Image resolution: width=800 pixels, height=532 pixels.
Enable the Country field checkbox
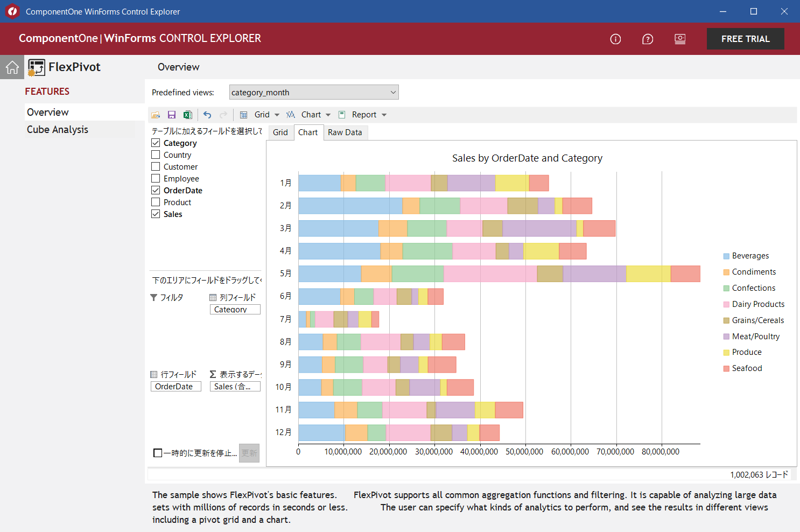pos(156,155)
